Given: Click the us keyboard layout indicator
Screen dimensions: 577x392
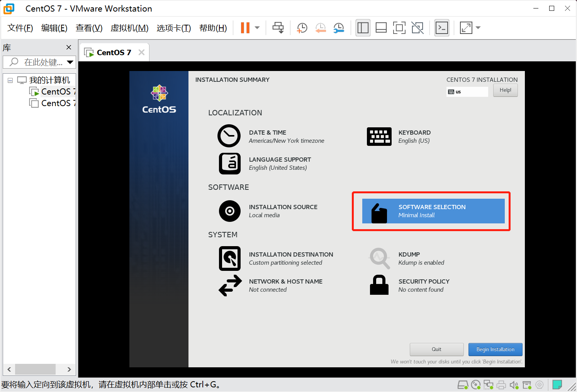Looking at the screenshot, I should click(467, 92).
